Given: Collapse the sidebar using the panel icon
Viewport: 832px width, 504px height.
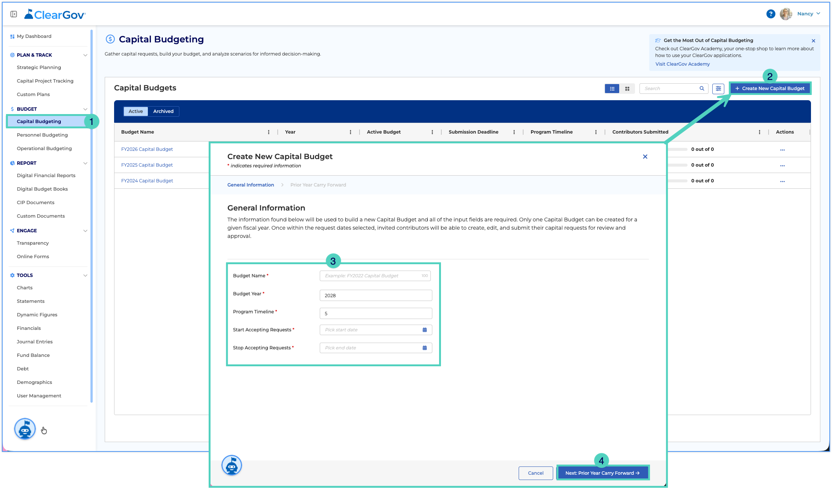Looking at the screenshot, I should click(14, 14).
